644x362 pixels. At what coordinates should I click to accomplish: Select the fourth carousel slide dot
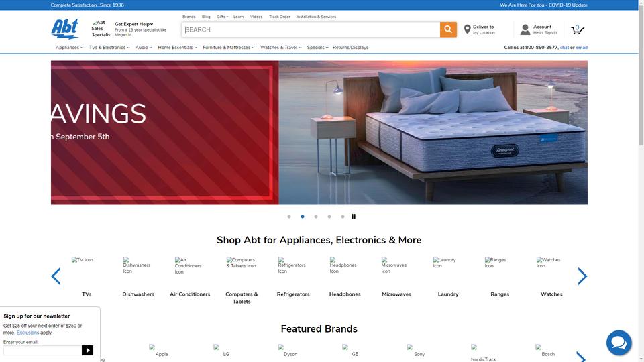(x=329, y=217)
